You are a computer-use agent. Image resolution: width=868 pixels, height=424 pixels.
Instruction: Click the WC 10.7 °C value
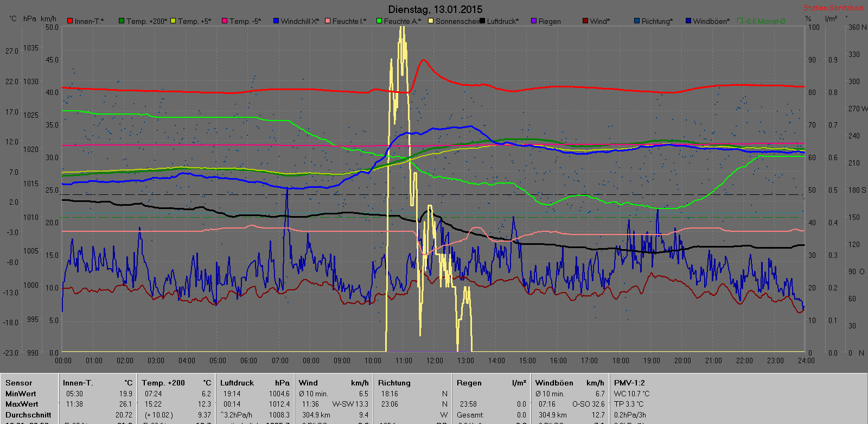click(632, 394)
